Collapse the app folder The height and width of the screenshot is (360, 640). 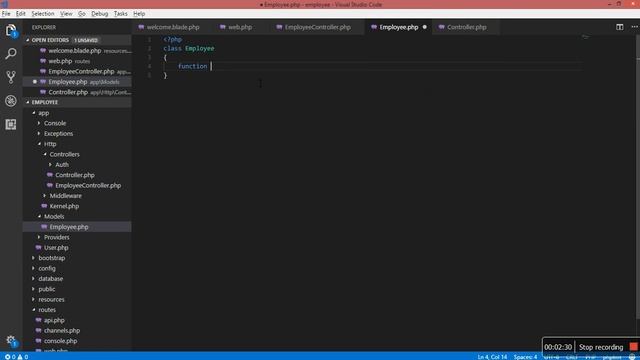(x=34, y=113)
